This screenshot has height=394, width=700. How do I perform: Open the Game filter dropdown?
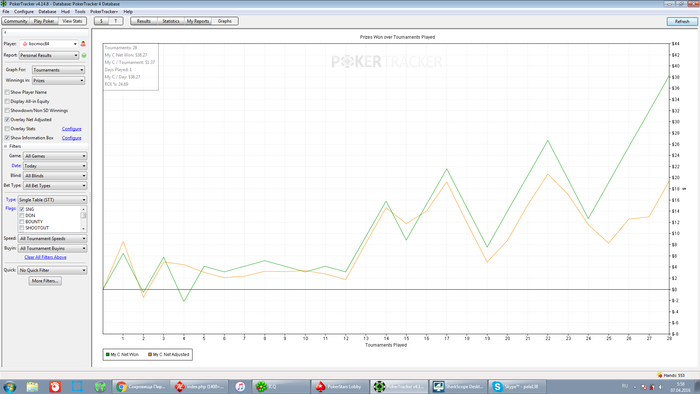click(x=55, y=156)
